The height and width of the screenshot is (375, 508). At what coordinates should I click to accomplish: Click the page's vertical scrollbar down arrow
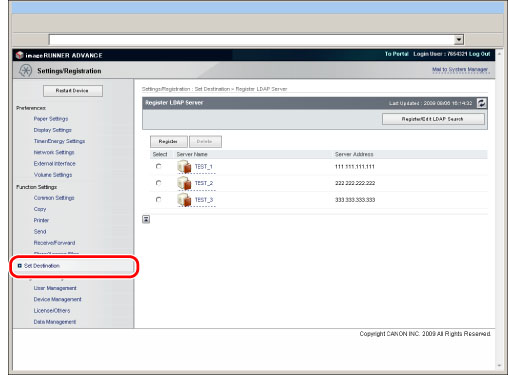[499, 366]
